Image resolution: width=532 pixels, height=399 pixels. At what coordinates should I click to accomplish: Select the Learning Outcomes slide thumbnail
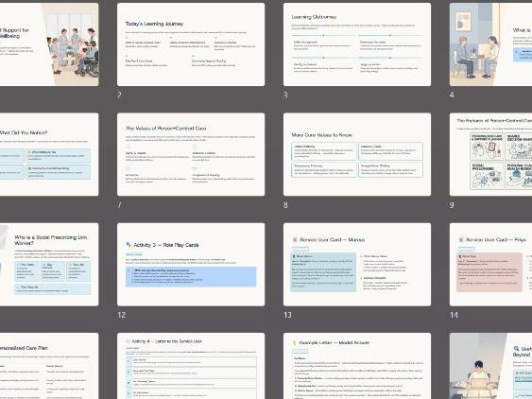click(357, 44)
